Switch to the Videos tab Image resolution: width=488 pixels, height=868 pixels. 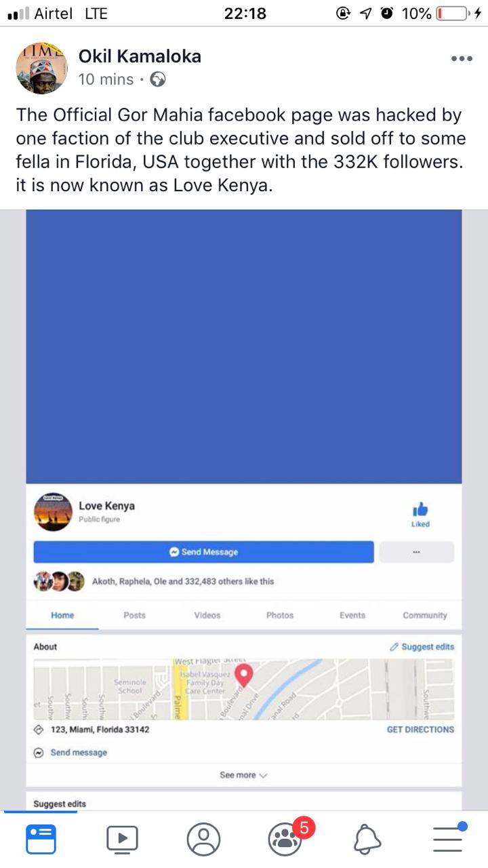click(207, 615)
